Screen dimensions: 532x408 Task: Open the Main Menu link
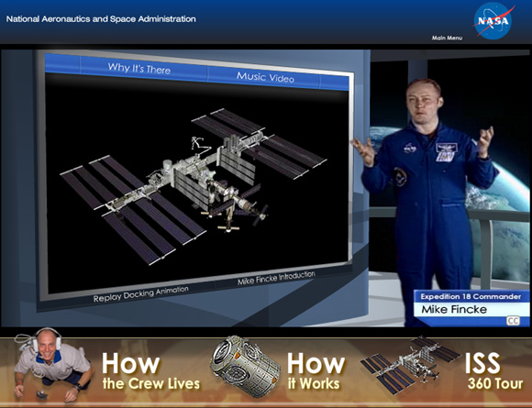pos(447,38)
